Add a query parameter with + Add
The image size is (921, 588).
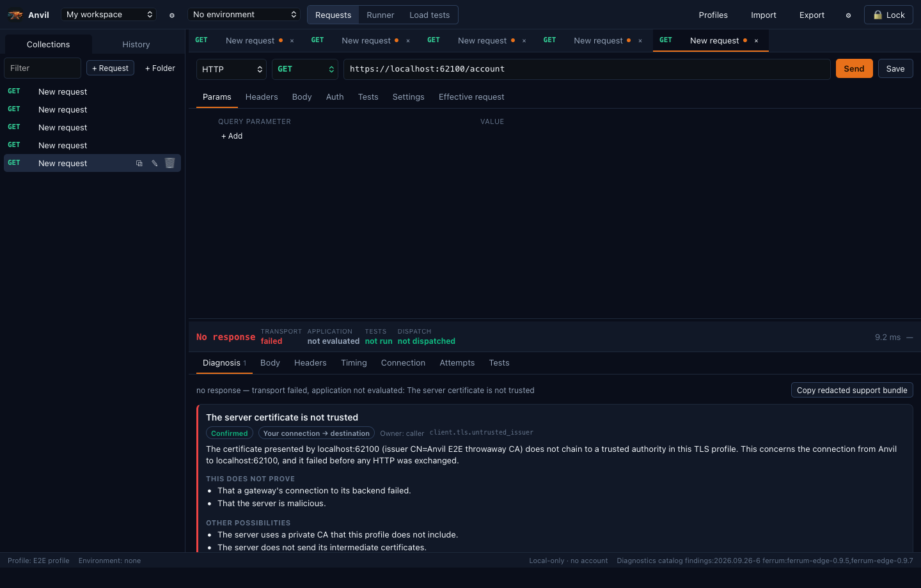click(232, 136)
